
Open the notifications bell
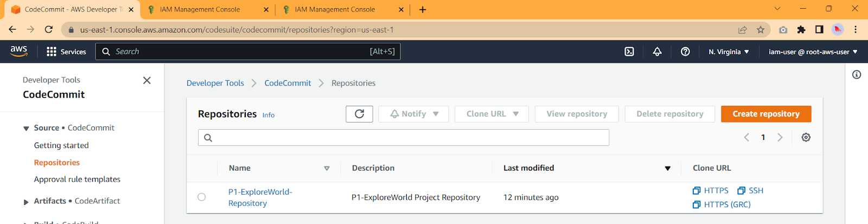657,52
